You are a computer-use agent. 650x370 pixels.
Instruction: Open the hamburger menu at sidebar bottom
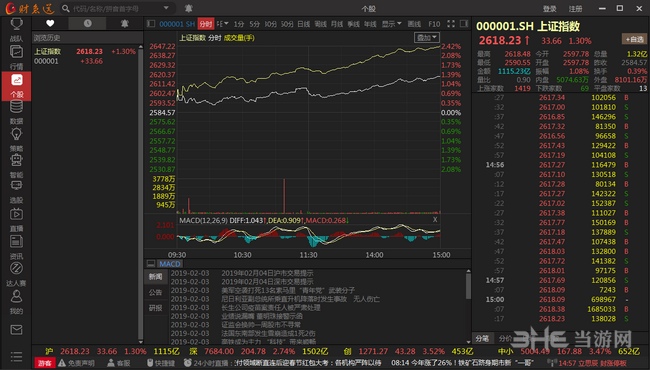(x=16, y=356)
